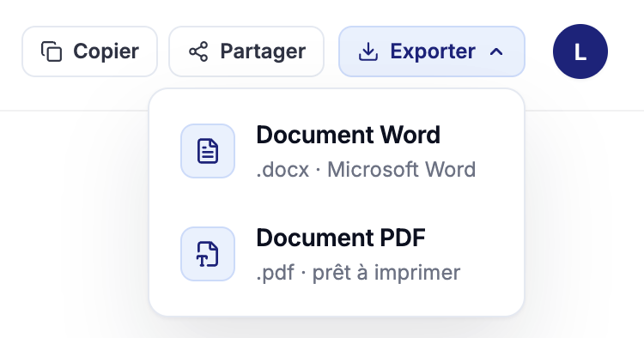Choose Document PDF export option
The image size is (644, 338).
[x=337, y=254]
